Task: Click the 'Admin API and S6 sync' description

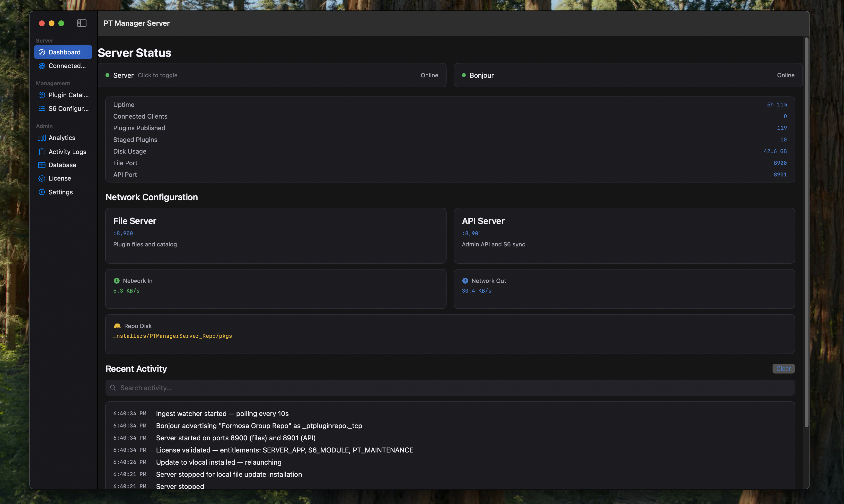Action: coord(493,244)
